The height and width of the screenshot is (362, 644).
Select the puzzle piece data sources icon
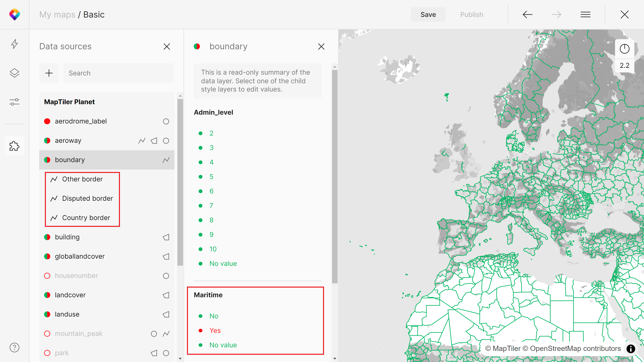click(x=14, y=146)
